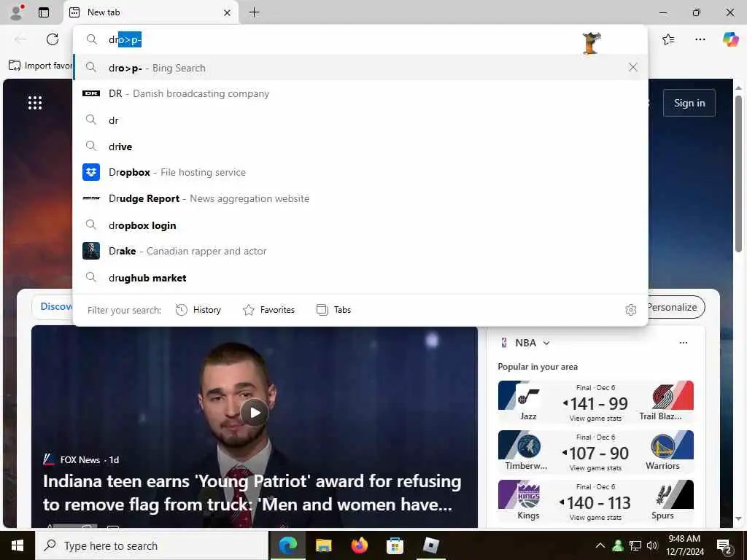This screenshot has width=747, height=560.
Task: Click the Spurs team logo
Action: (662, 496)
